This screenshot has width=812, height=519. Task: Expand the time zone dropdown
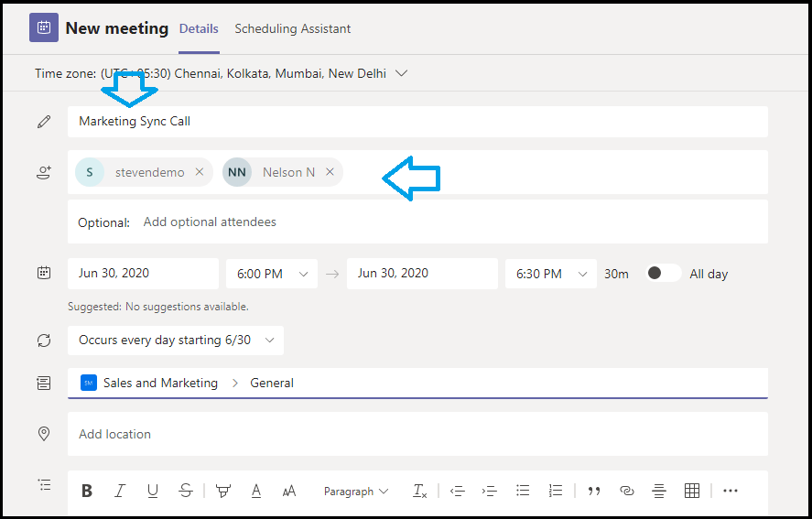pos(401,73)
